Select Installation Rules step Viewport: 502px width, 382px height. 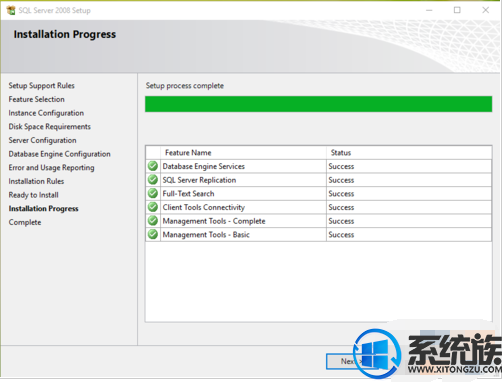[x=36, y=181]
